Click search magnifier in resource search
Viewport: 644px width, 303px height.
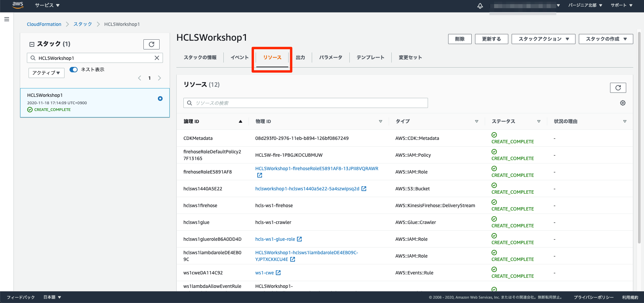click(189, 103)
